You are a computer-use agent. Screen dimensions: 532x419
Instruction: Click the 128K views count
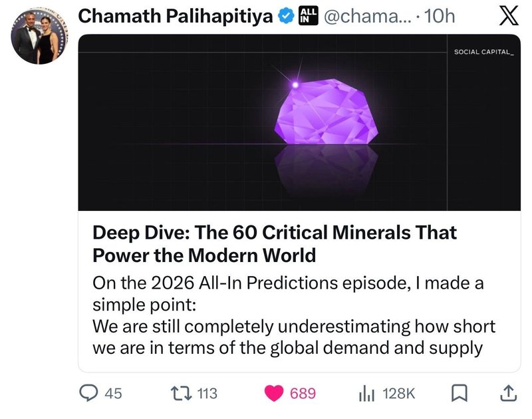coord(399,393)
